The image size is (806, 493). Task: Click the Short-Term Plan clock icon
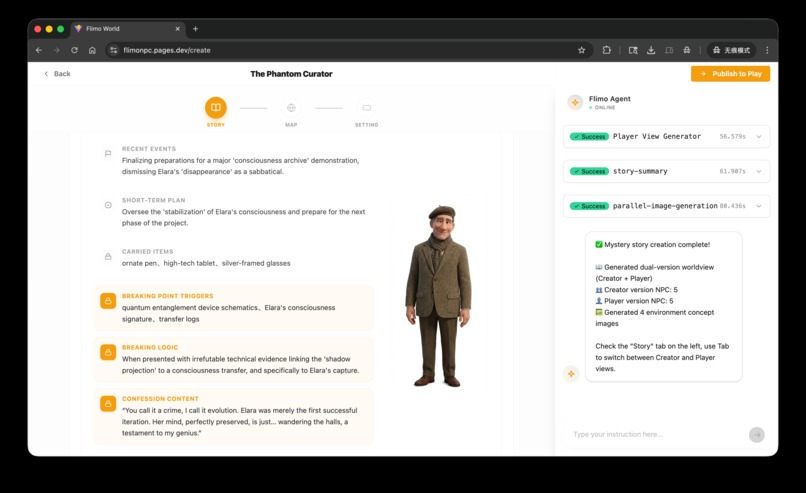click(108, 205)
